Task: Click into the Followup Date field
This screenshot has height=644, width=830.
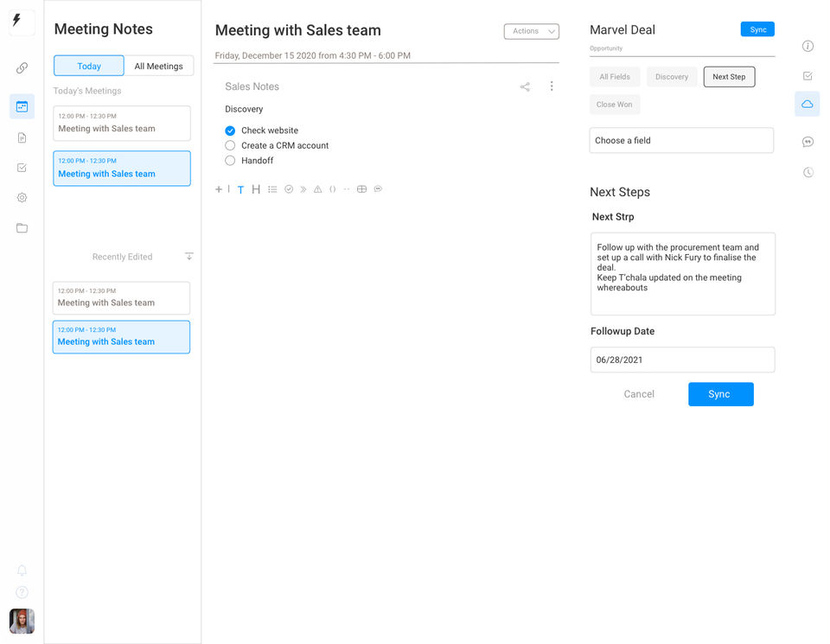Action: [682, 360]
